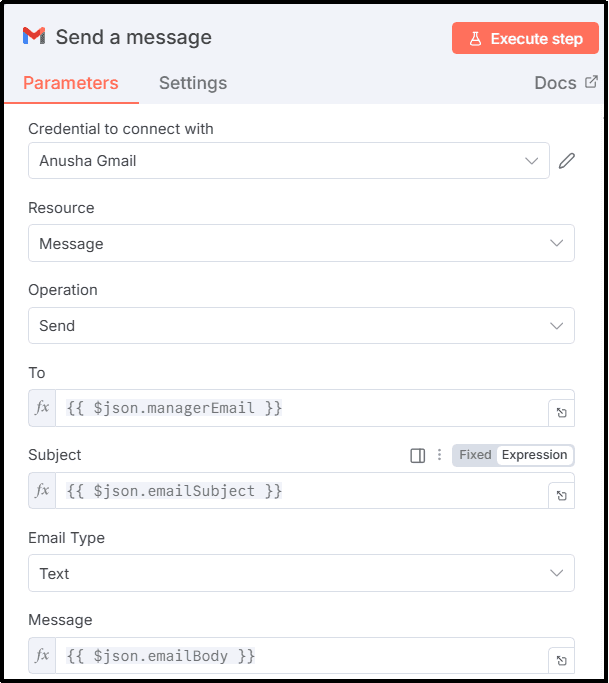Click the Message expression input field
The image size is (609, 683).
click(x=300, y=656)
